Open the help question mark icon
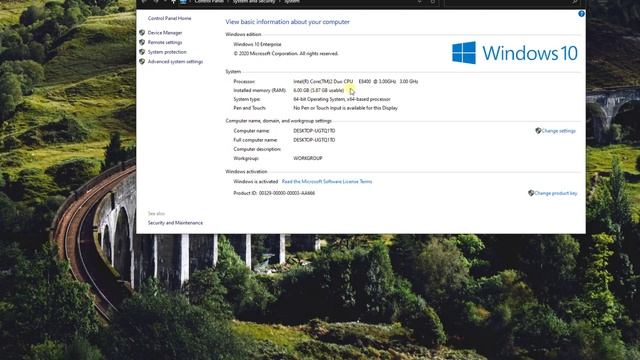The height and width of the screenshot is (360, 640). pos(581,14)
